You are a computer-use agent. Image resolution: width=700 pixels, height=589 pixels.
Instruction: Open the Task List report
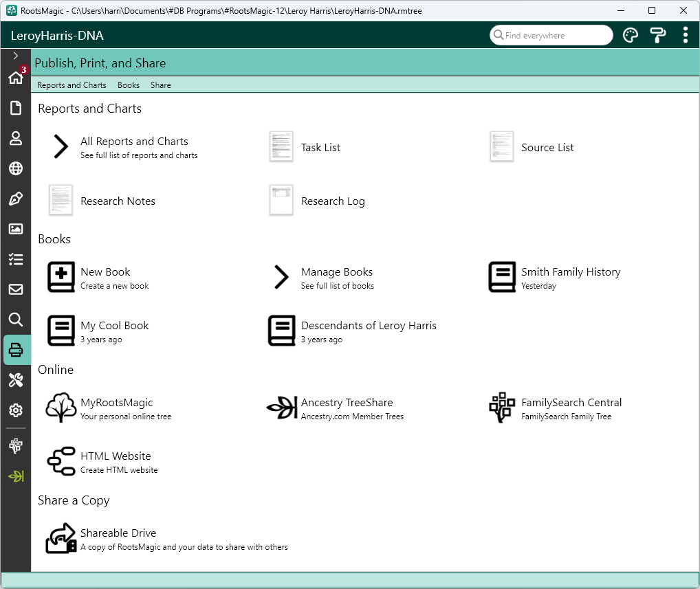(320, 147)
